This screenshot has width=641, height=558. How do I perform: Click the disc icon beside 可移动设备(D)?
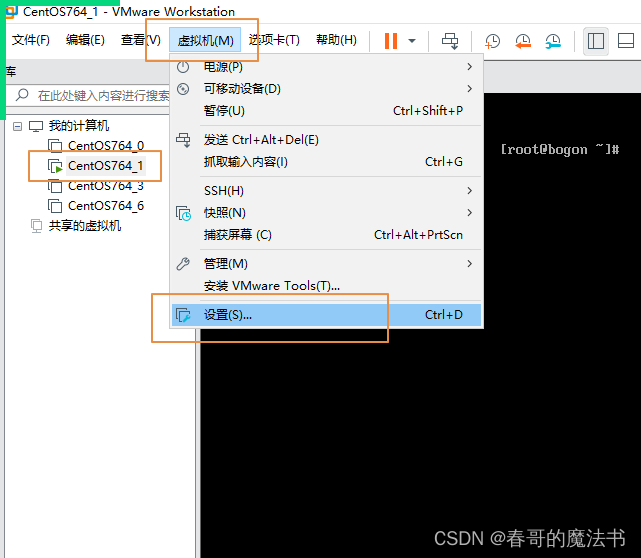tap(183, 89)
